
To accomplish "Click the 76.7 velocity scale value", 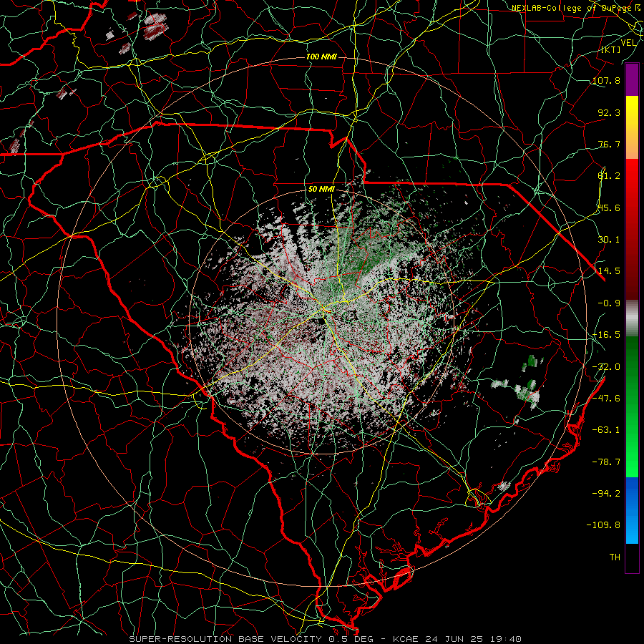I will (x=609, y=144).
